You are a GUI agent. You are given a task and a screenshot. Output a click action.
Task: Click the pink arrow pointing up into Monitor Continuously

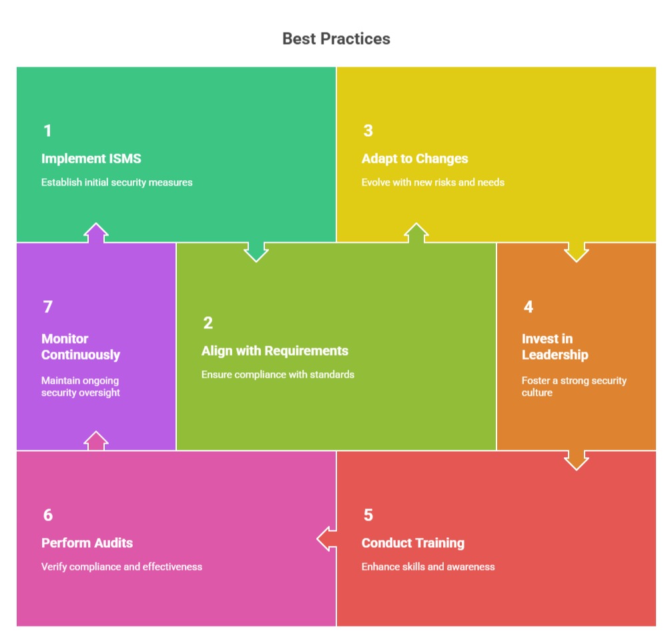(x=97, y=441)
